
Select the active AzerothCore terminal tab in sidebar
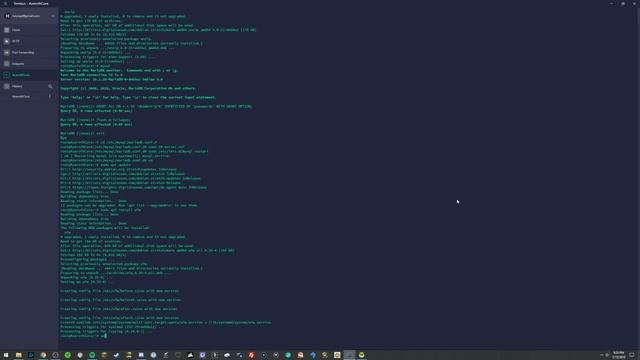tap(29, 75)
